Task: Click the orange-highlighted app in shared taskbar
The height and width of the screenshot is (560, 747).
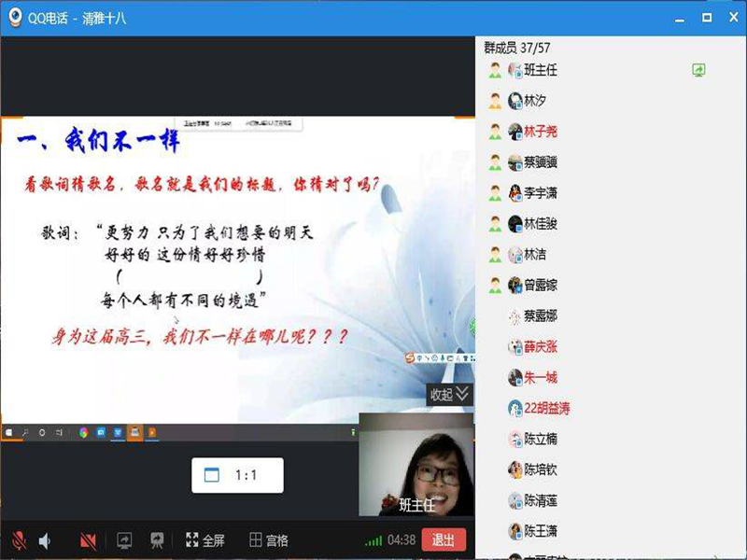Action: tap(134, 432)
